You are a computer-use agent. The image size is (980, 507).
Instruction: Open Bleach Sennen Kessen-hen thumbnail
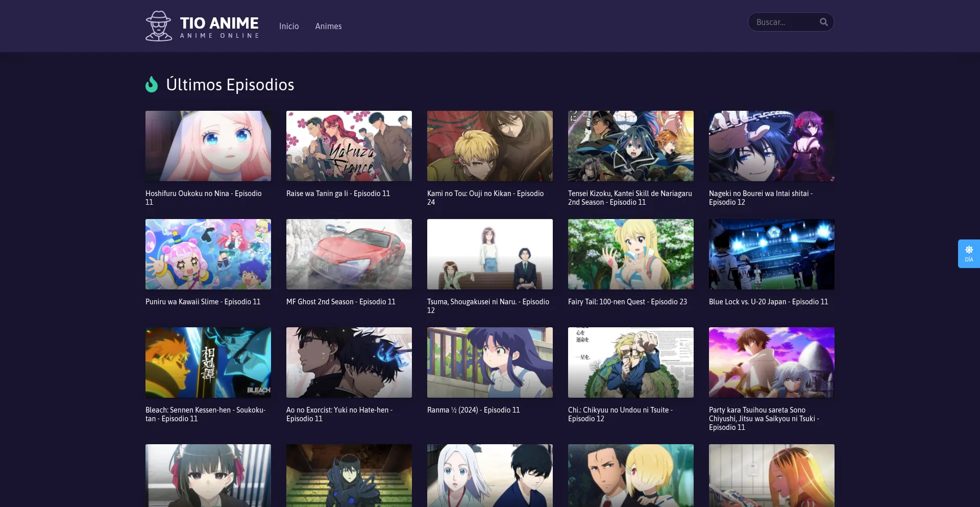(x=208, y=363)
